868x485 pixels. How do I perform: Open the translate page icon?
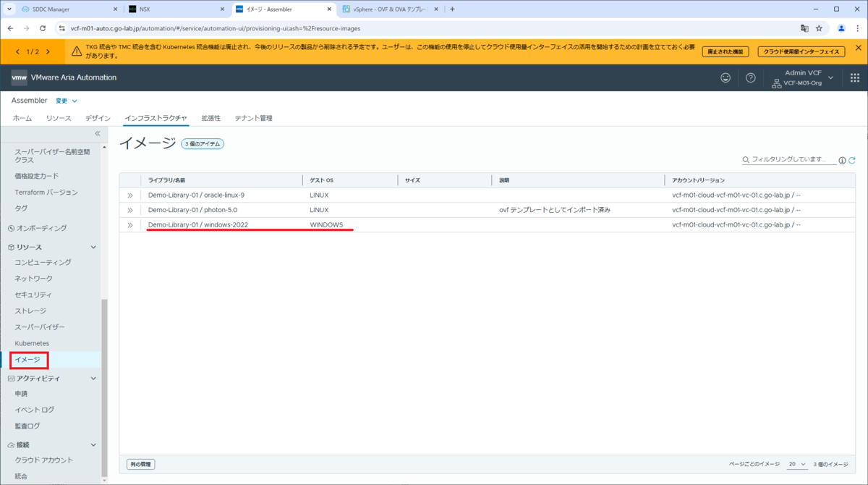[x=804, y=28]
